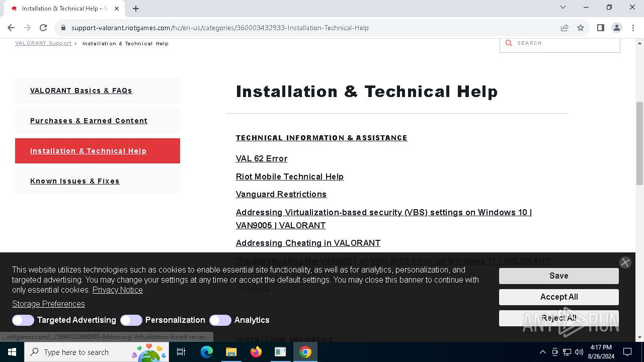Open the VALORANT Support breadcrumb link
644x362 pixels.
43,43
